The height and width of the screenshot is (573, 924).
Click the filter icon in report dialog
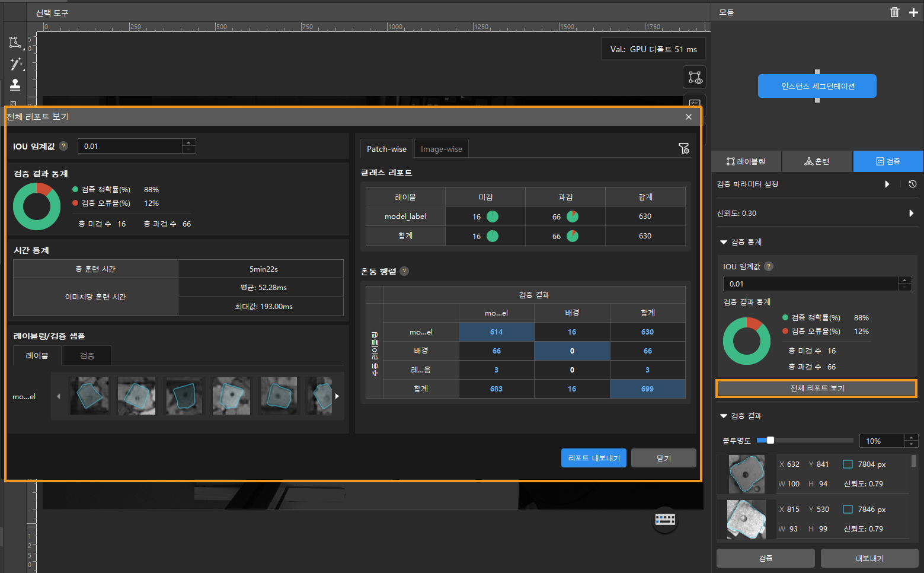[683, 148]
